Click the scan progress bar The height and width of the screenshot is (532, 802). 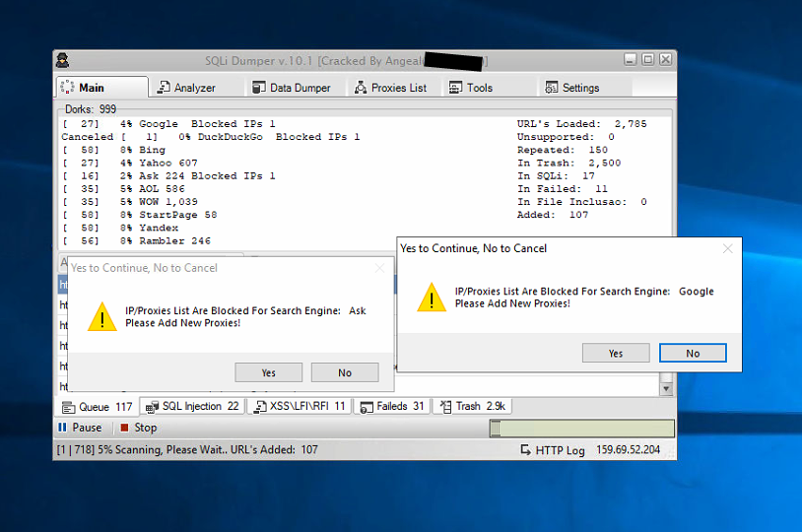coord(582,429)
